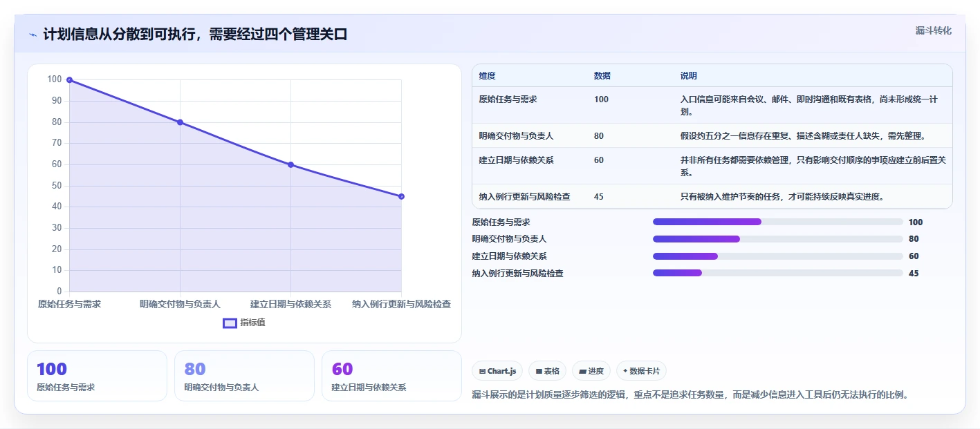Open the stat card showing 60
This screenshot has width=980, height=429.
click(x=391, y=376)
